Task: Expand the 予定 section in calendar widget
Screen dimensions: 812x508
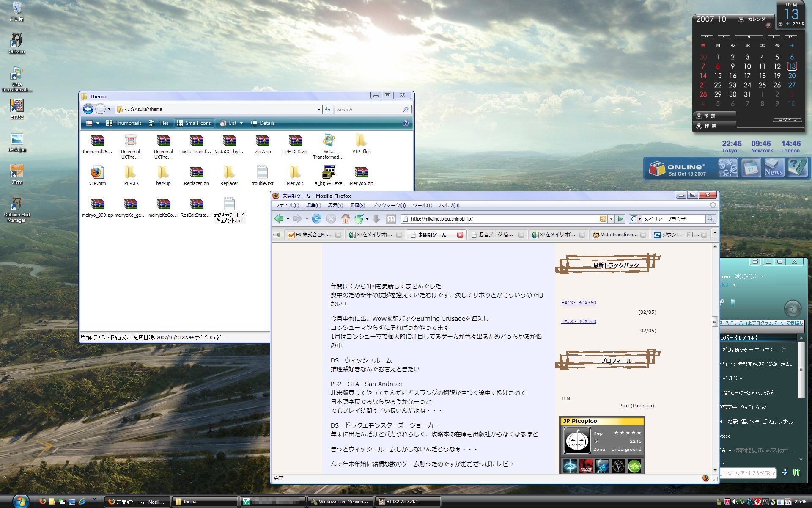Action: (x=700, y=116)
